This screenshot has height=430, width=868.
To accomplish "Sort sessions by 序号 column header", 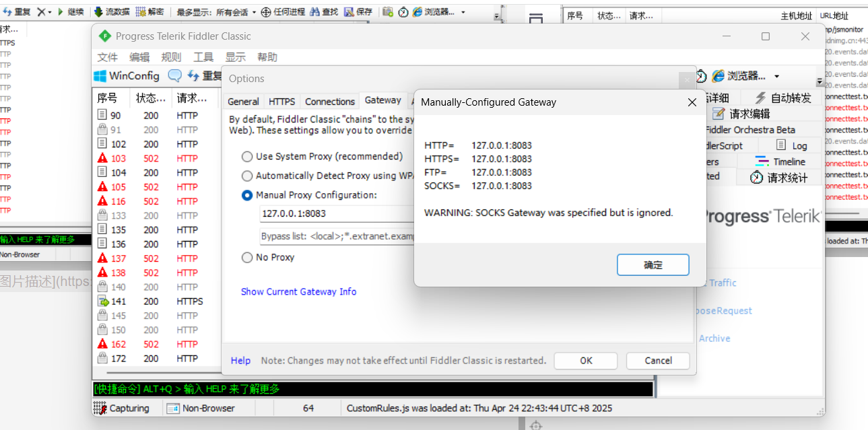I will 111,98.
